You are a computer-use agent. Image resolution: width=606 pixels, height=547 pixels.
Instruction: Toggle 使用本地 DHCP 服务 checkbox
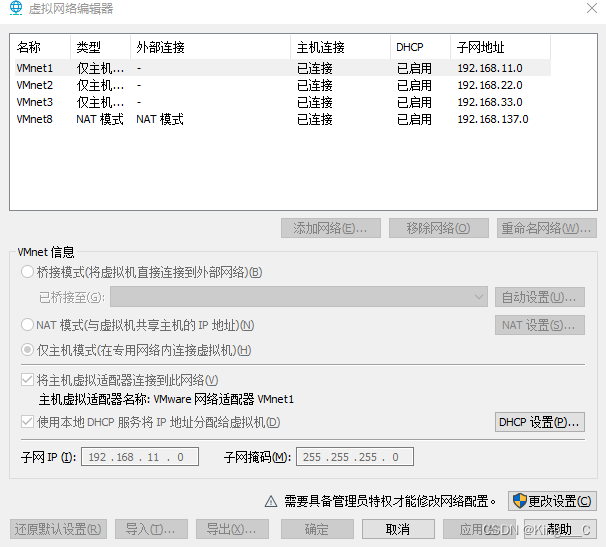coord(27,421)
